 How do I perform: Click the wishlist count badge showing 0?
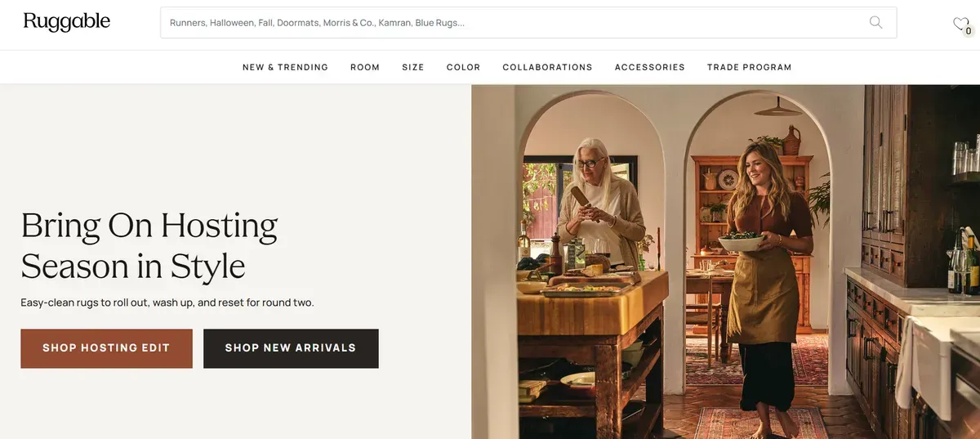[969, 31]
